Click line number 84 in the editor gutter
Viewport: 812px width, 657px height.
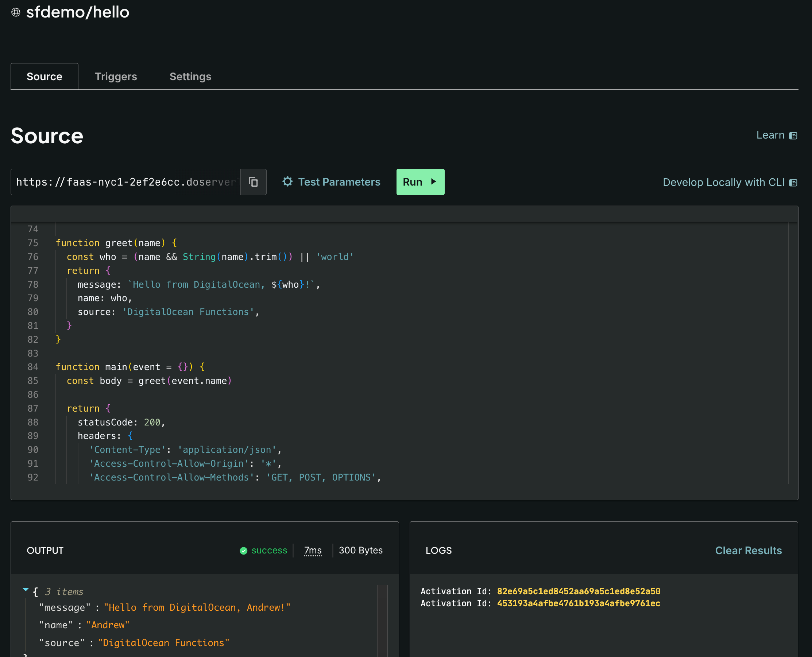tap(33, 367)
